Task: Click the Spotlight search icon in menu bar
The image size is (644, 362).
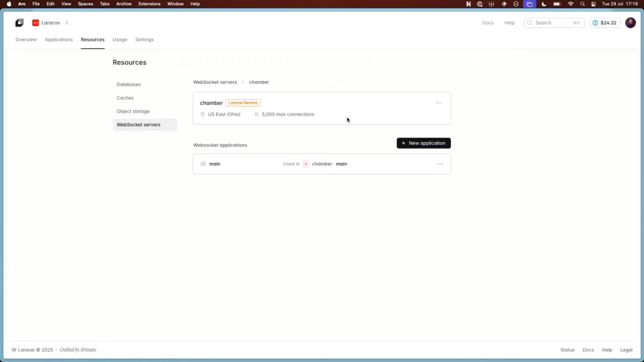Action: pyautogui.click(x=582, y=4)
